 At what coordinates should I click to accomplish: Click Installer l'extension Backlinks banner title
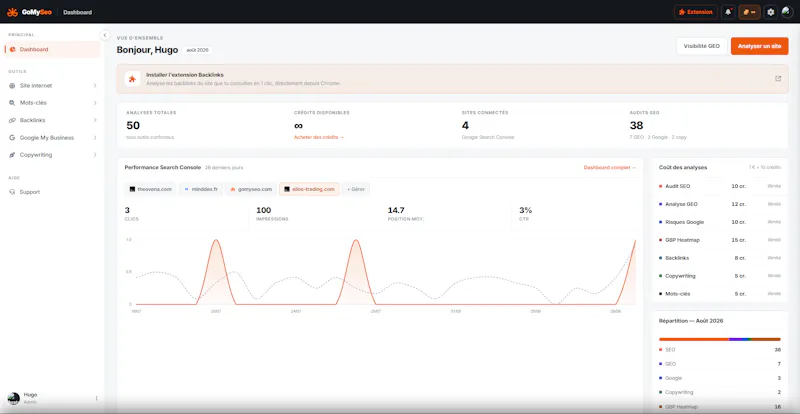pyautogui.click(x=185, y=75)
